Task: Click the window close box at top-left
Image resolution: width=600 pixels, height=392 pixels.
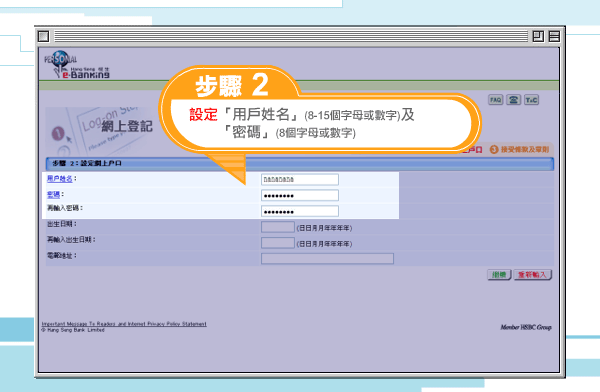Action: coord(44,36)
